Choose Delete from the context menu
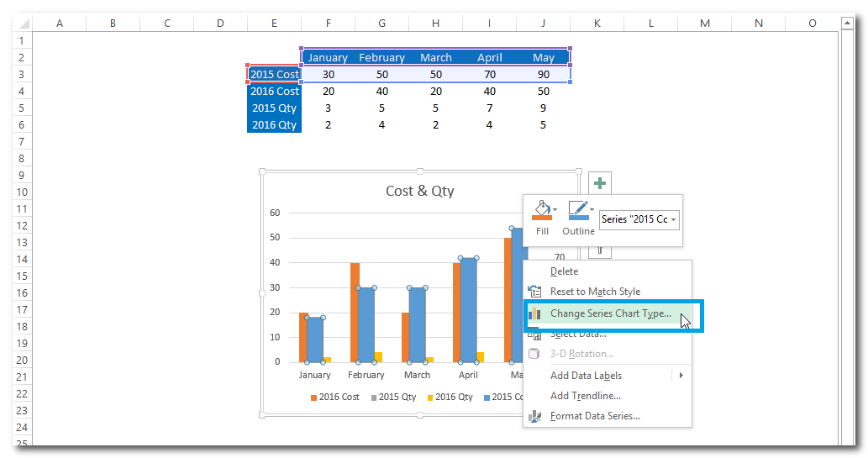The height and width of the screenshot is (458, 868). tap(564, 271)
